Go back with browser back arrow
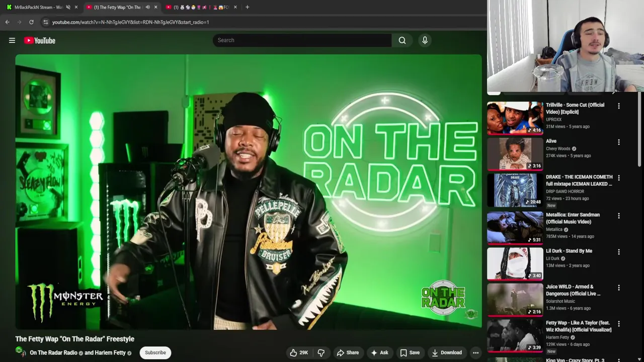The image size is (644, 362). 7,22
